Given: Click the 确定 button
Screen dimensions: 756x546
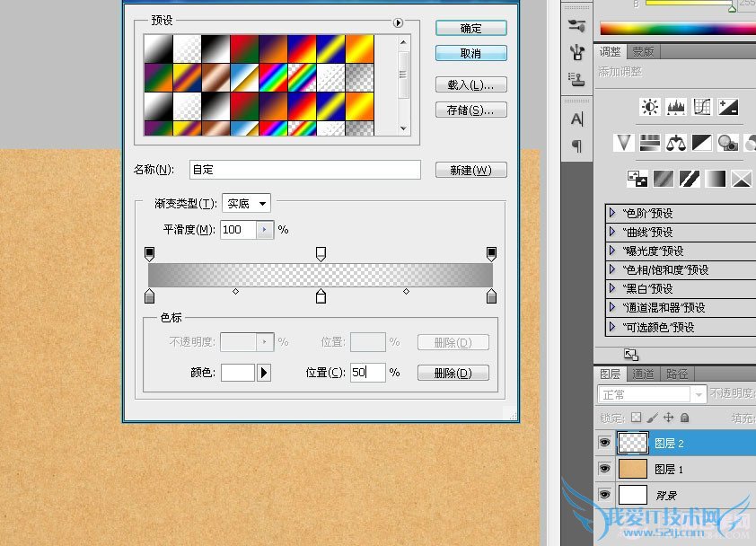Looking at the screenshot, I should [x=470, y=29].
